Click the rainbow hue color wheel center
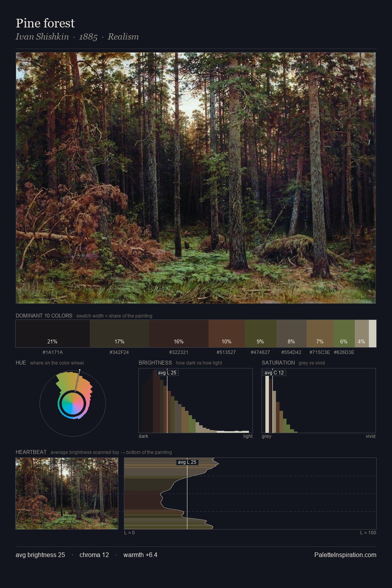 click(x=73, y=403)
